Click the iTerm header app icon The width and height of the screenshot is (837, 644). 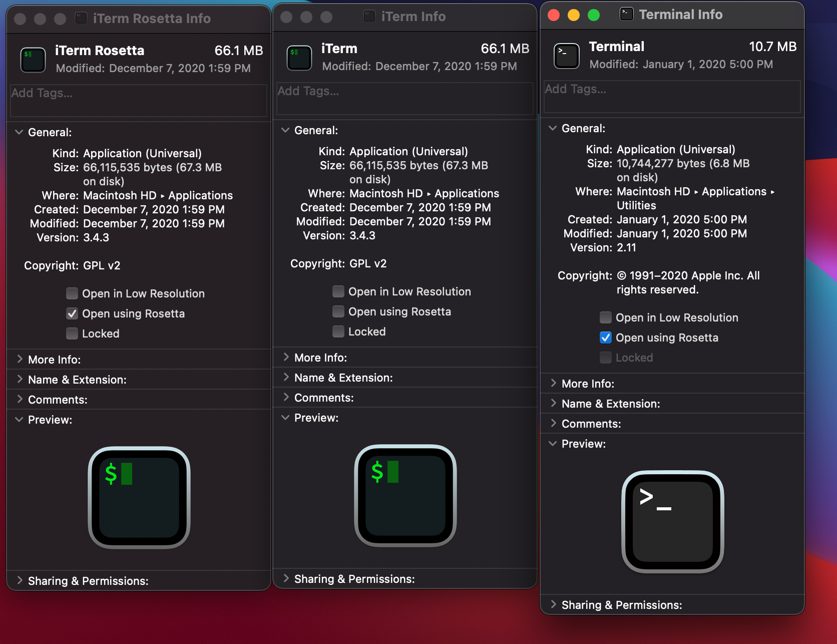(x=299, y=57)
